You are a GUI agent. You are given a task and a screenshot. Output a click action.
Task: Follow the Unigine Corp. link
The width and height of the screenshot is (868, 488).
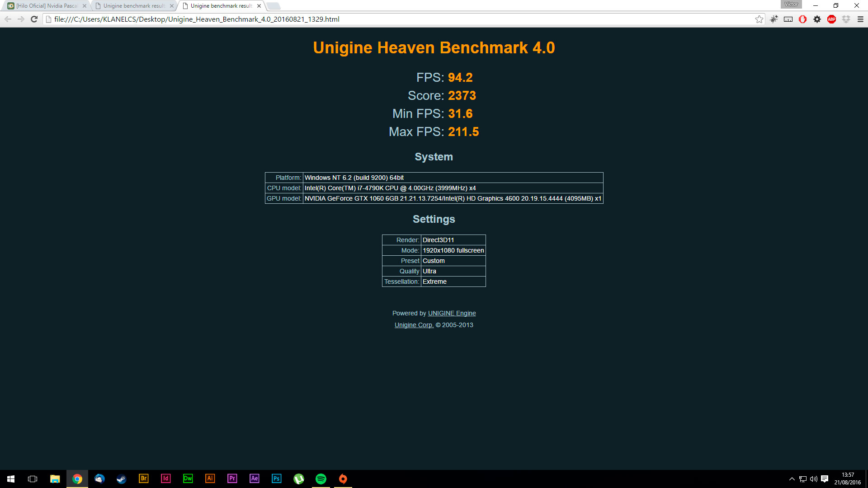[x=414, y=325]
